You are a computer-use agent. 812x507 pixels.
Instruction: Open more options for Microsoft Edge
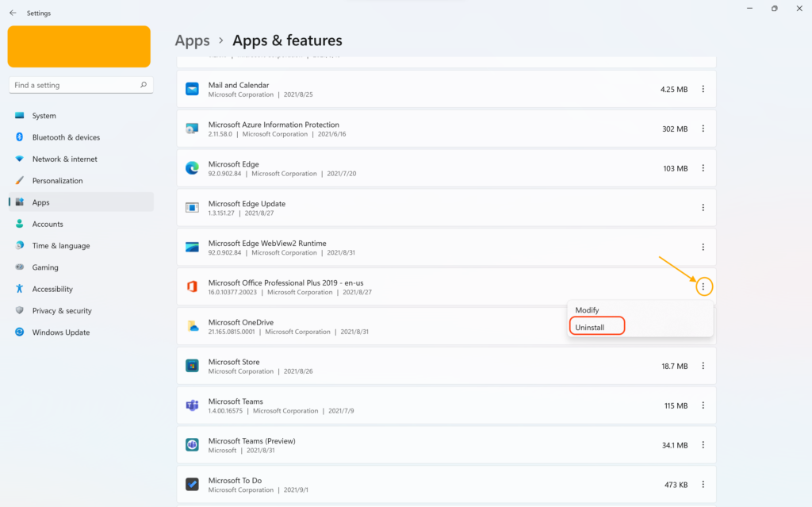(x=703, y=168)
